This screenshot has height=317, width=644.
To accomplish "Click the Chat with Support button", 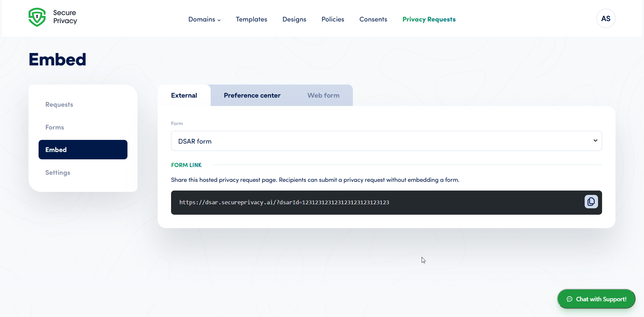I will coord(596,299).
